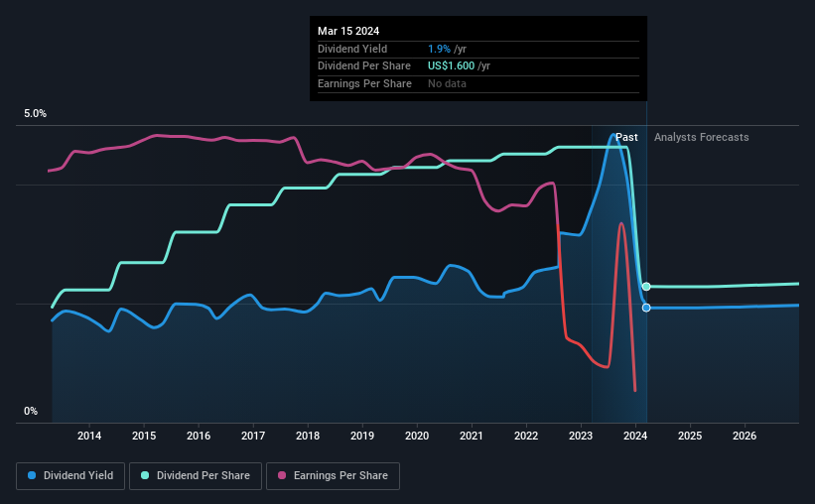Click the 2024 x-axis label
Image resolution: width=815 pixels, height=504 pixels.
click(635, 436)
